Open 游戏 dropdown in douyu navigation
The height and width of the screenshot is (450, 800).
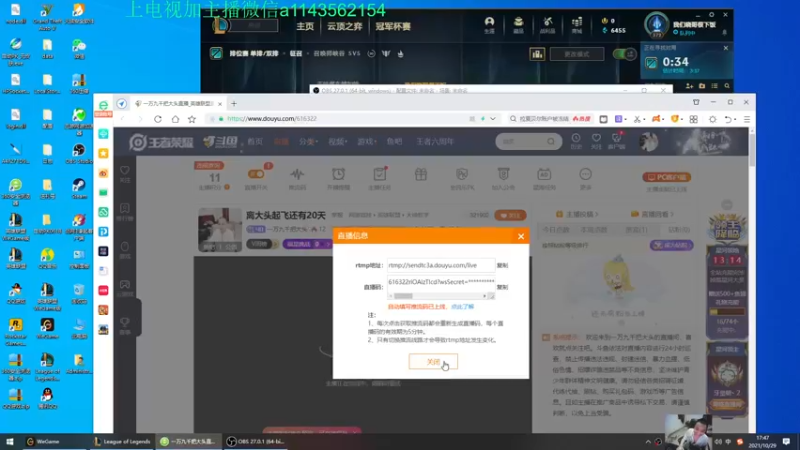(366, 141)
